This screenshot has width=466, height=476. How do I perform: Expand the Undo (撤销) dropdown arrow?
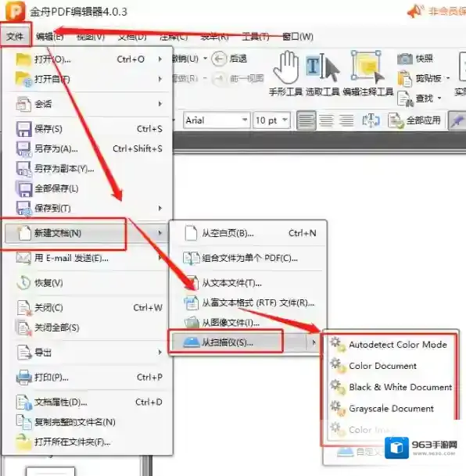coord(205,59)
